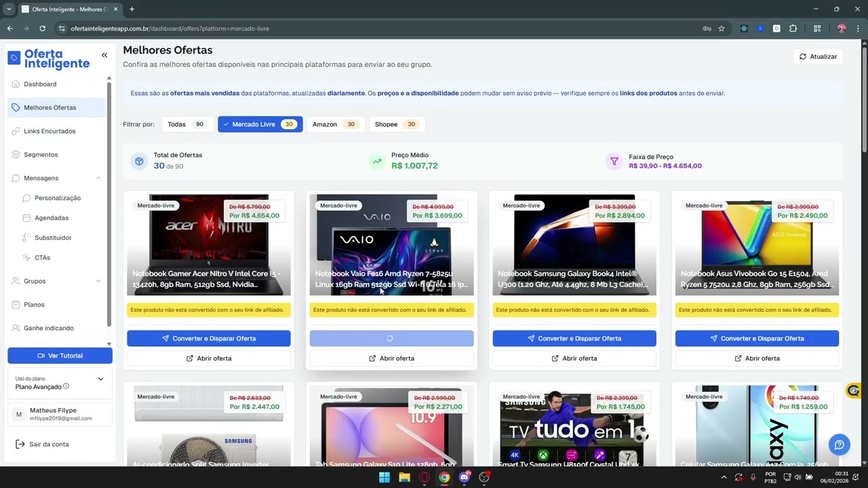Bookmark page with the star icon
Screen dimensions: 868x488
coord(722,28)
